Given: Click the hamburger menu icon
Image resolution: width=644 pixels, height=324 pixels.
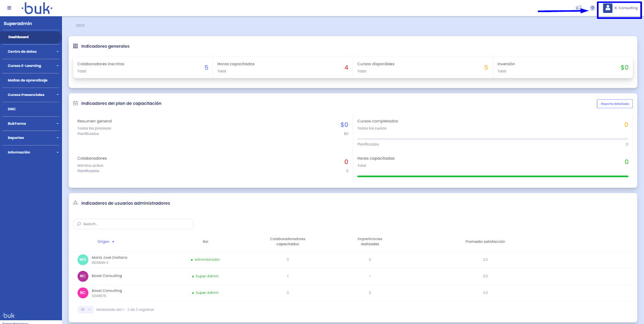Looking at the screenshot, I should (9, 8).
